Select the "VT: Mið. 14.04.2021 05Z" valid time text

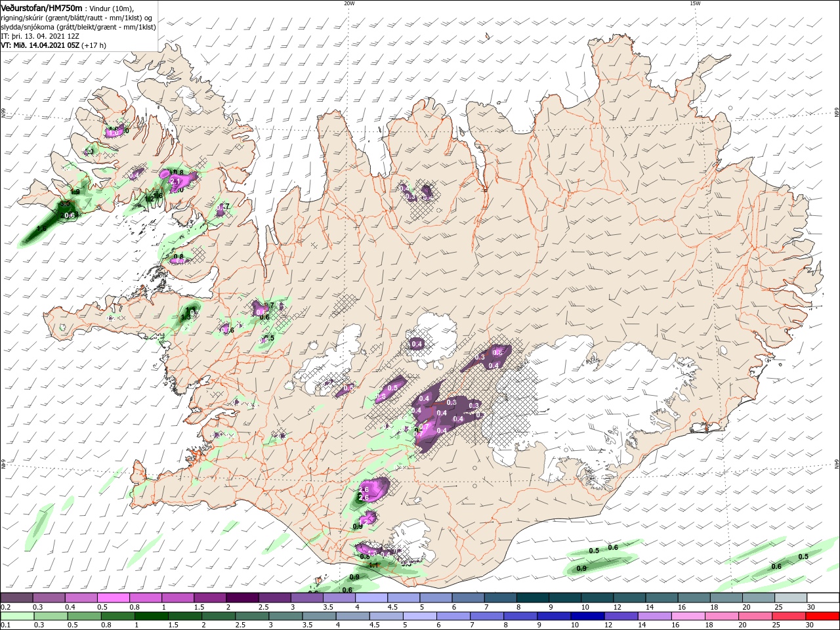coord(41,45)
